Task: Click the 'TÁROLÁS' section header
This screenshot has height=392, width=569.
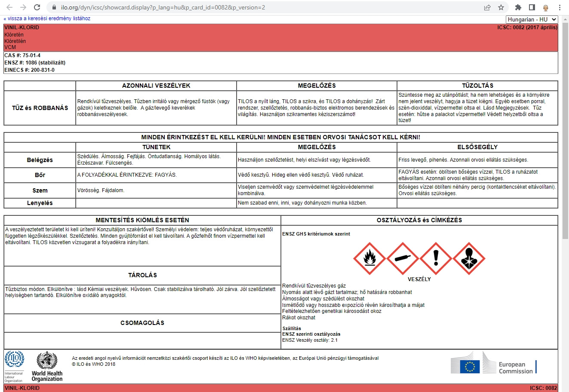Action: (x=142, y=275)
